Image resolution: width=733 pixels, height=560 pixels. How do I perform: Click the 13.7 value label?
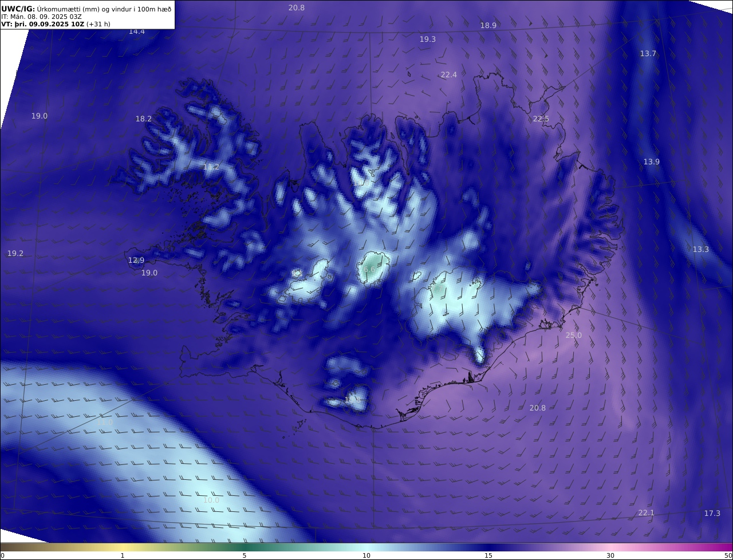click(x=648, y=54)
